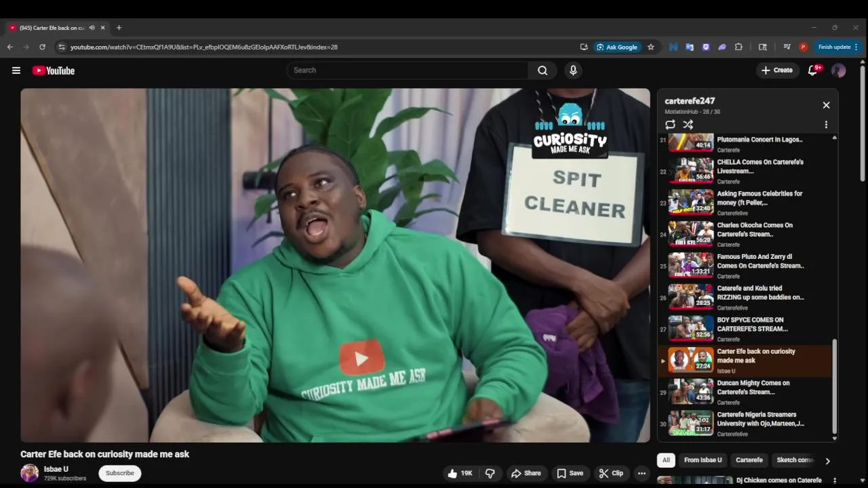The width and height of the screenshot is (868, 488).
Task: Open Isbae U channel avatar
Action: (x=30, y=473)
